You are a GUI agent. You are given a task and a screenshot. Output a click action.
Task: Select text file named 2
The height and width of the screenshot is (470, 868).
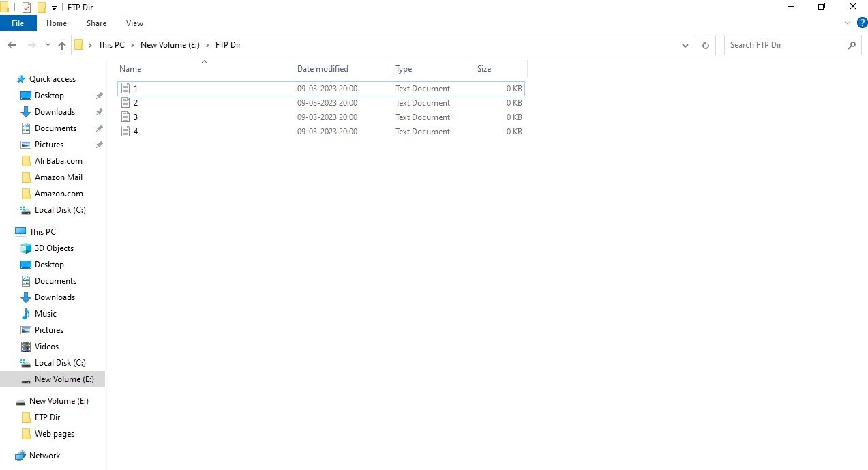(x=320, y=103)
